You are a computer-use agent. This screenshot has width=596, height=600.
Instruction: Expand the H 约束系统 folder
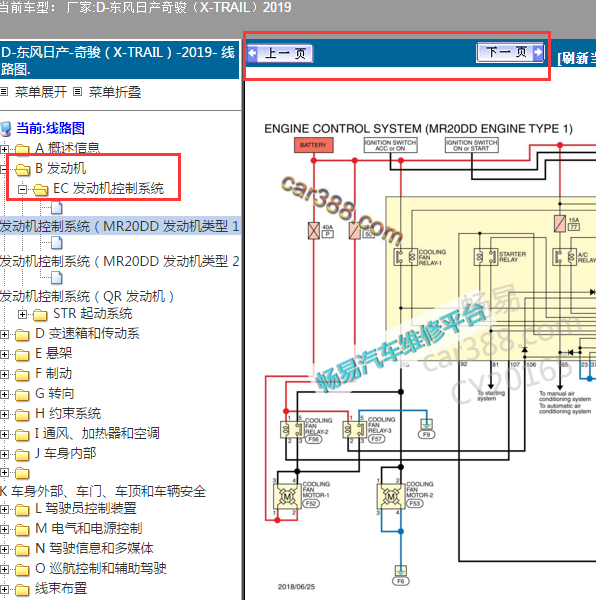click(4, 414)
